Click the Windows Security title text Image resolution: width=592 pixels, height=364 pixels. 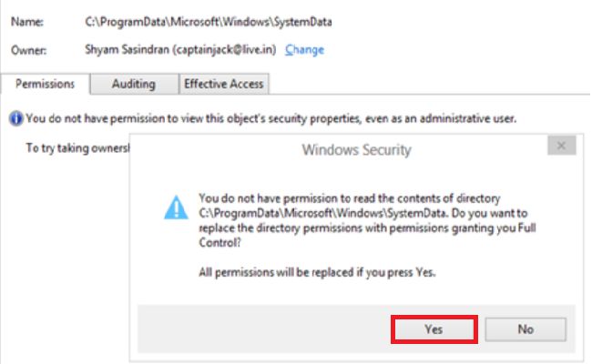[356, 149]
